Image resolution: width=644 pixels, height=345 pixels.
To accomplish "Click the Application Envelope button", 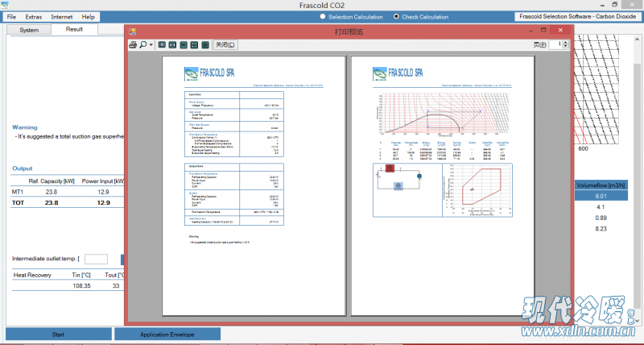I will coord(167,335).
